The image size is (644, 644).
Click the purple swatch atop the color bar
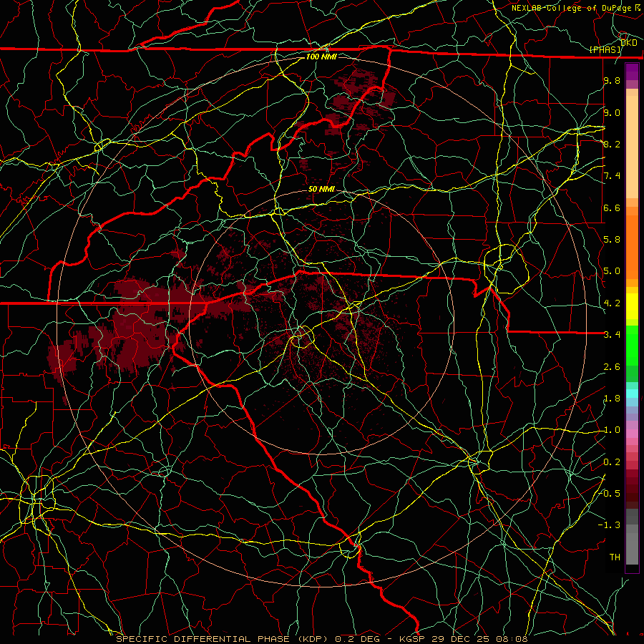[x=632, y=72]
